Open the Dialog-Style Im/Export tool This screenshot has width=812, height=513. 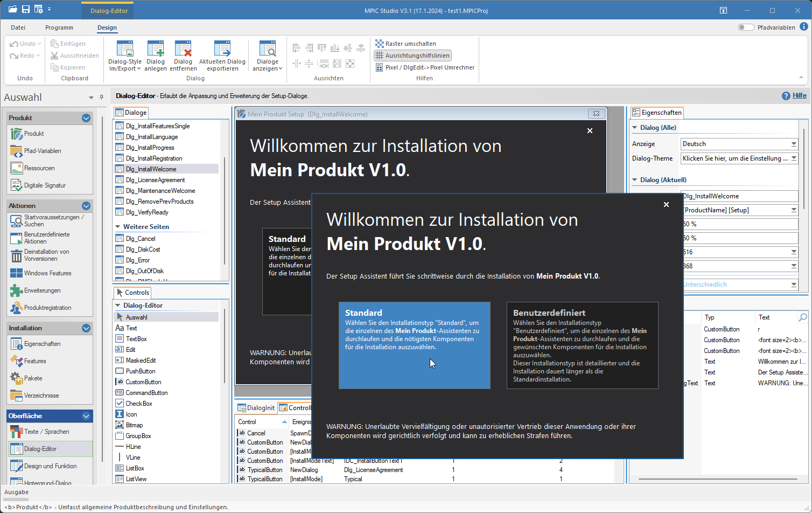click(x=125, y=55)
